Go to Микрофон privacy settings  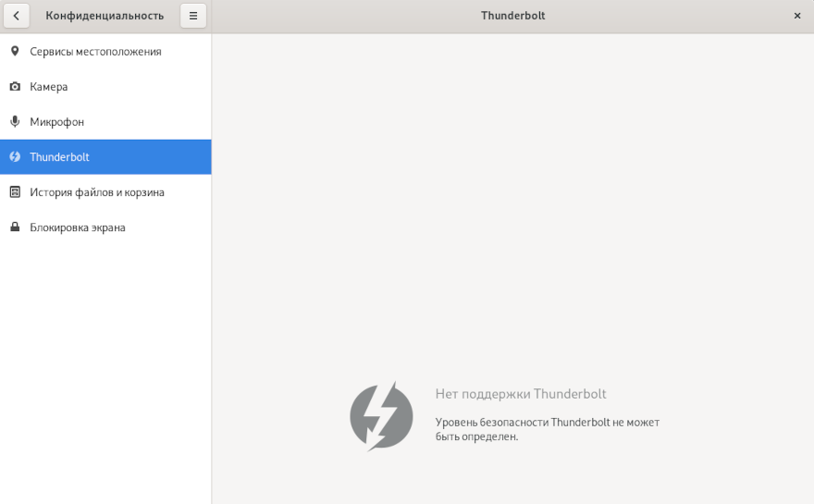click(x=56, y=122)
